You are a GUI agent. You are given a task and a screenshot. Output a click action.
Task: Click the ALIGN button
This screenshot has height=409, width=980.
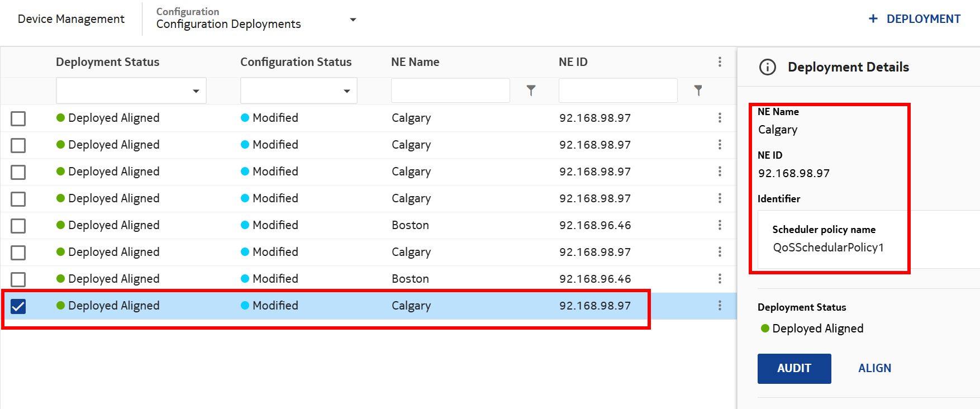pos(874,368)
